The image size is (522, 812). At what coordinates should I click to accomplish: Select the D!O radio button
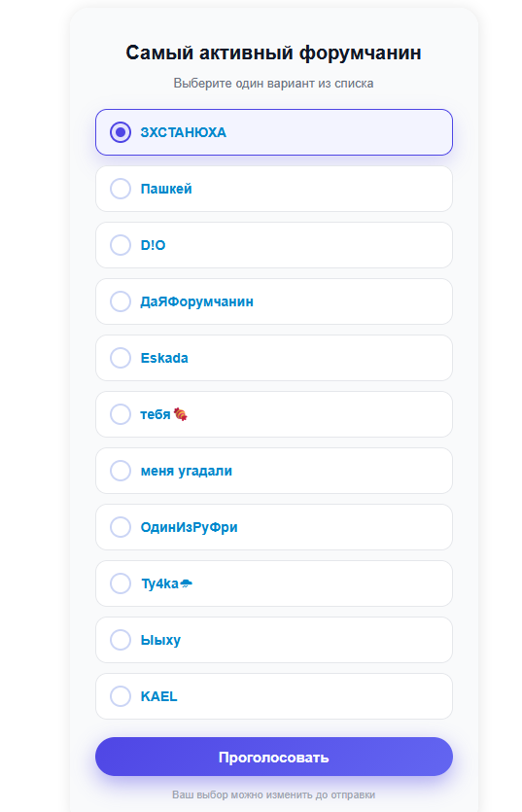(x=121, y=245)
